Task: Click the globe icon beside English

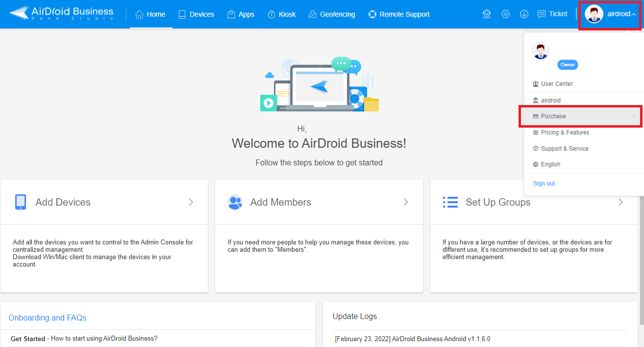Action: pos(536,164)
